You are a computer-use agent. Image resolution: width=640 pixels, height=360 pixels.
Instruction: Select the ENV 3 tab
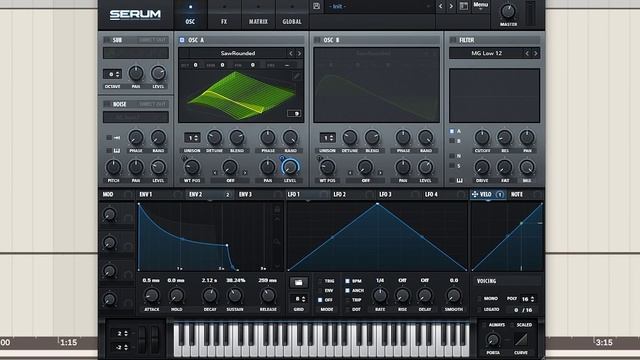point(260,194)
